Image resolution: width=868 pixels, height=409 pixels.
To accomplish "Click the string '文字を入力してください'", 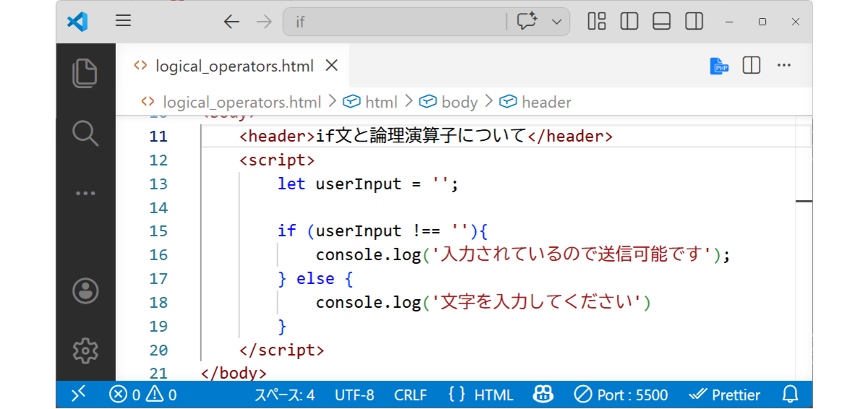I will tap(537, 302).
